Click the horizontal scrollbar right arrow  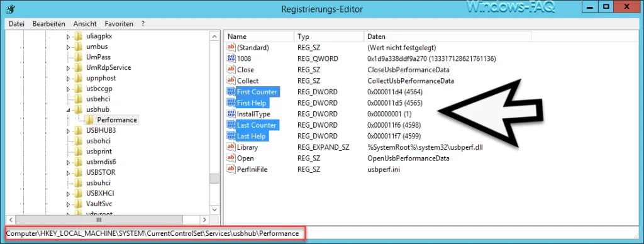tap(204, 219)
